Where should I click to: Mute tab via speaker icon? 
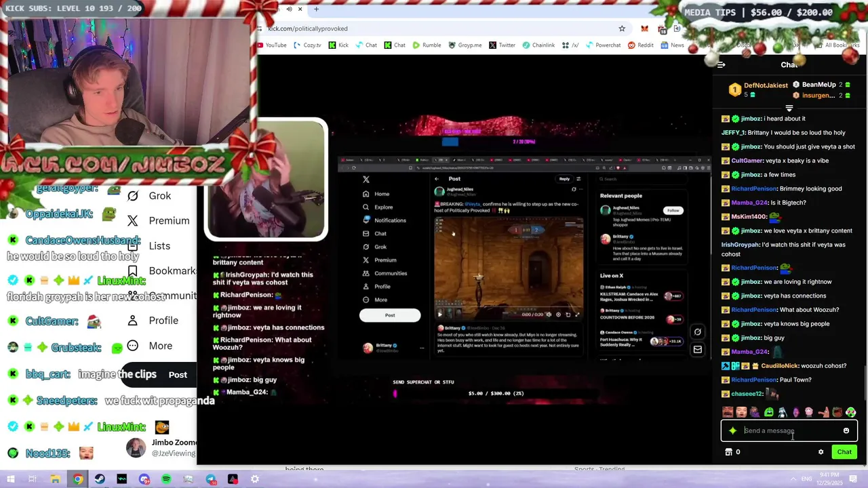click(x=289, y=9)
